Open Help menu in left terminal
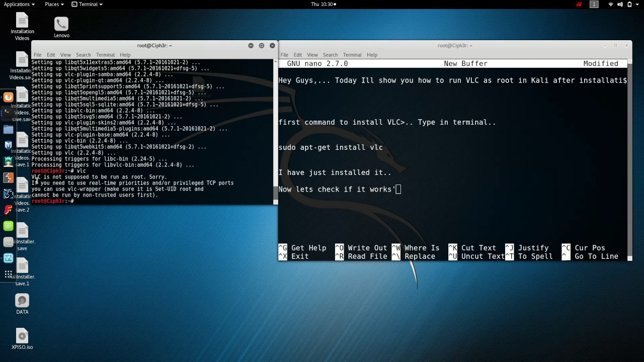This screenshot has height=362, width=644. click(125, 55)
